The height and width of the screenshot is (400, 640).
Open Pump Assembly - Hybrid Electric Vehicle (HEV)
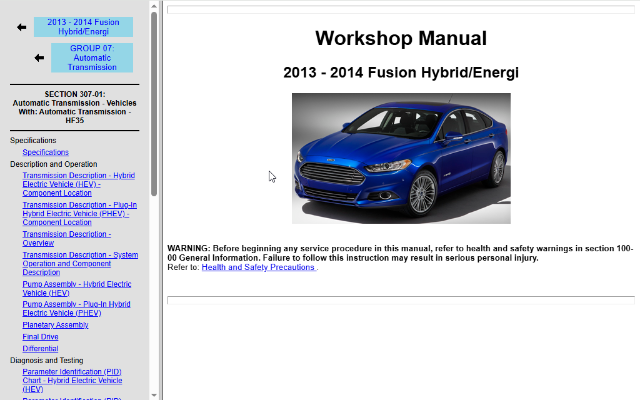point(77,288)
